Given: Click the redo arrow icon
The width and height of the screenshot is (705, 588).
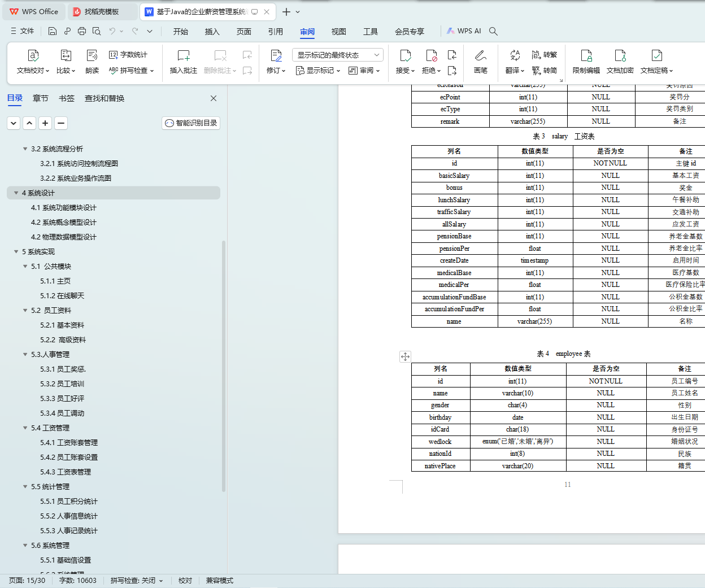Looking at the screenshot, I should point(135,31).
